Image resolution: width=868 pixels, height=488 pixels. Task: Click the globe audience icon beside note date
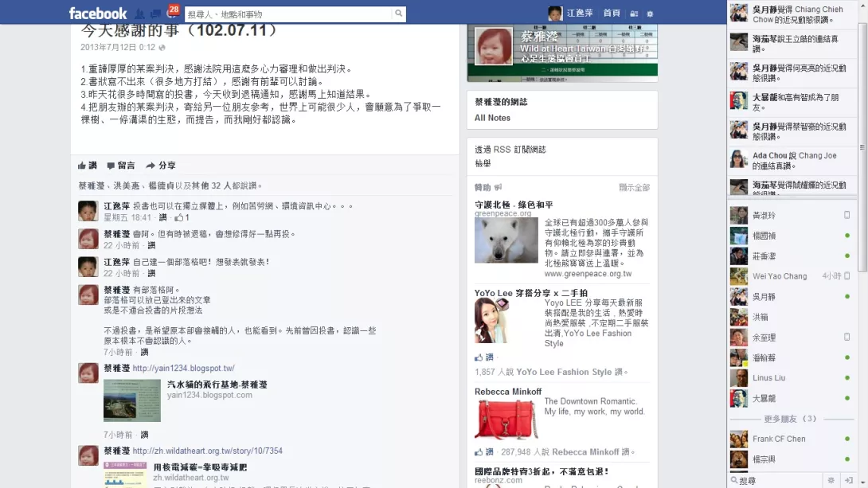[x=162, y=48]
